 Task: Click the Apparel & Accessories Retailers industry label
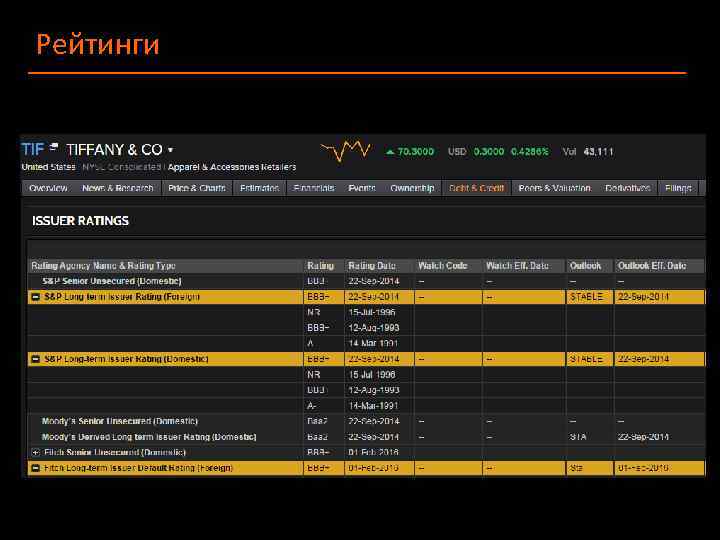pyautogui.click(x=232, y=167)
